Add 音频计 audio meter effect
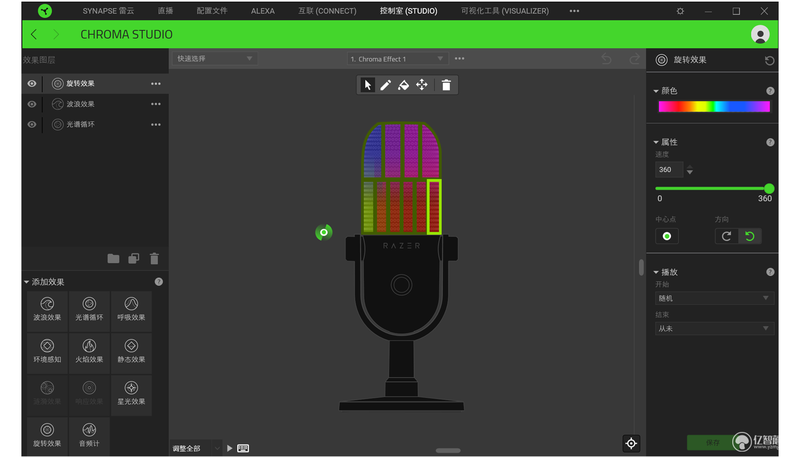This screenshot has height=457, width=800. tap(89, 436)
